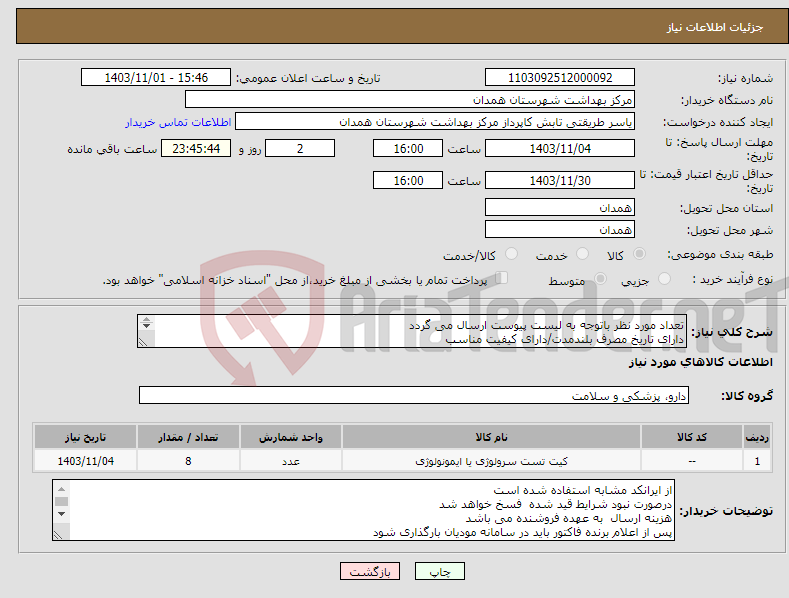Click the گروه کالا field
The width and height of the screenshot is (789, 598).
(x=414, y=396)
